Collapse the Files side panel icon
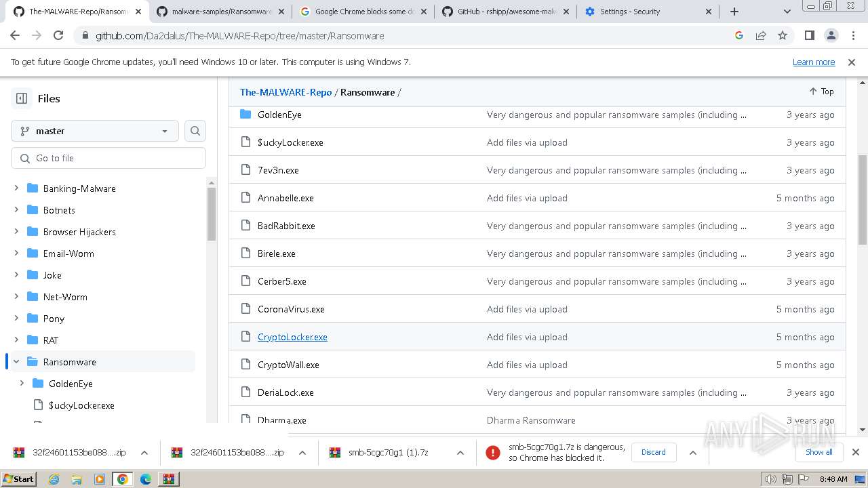The width and height of the screenshot is (868, 488). [x=22, y=98]
